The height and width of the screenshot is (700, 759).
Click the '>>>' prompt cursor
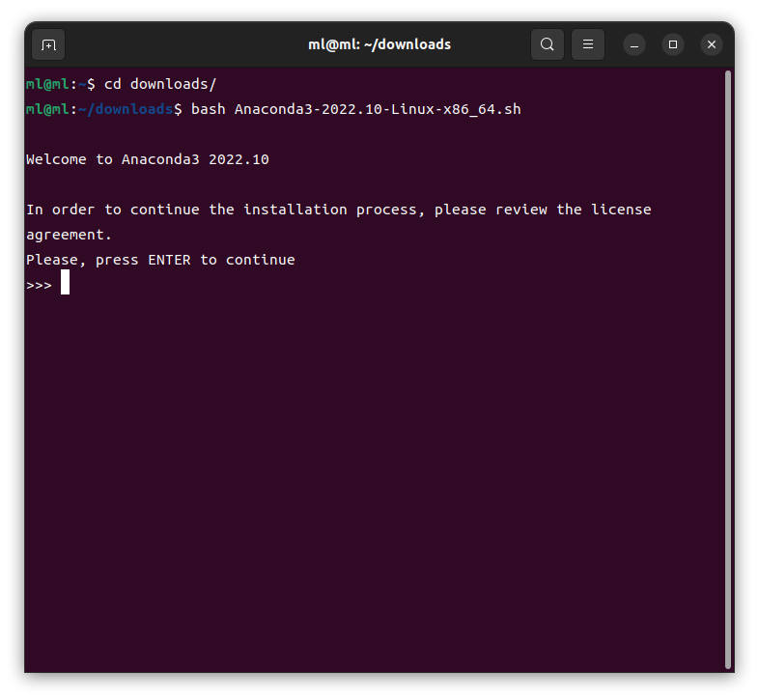tap(65, 282)
